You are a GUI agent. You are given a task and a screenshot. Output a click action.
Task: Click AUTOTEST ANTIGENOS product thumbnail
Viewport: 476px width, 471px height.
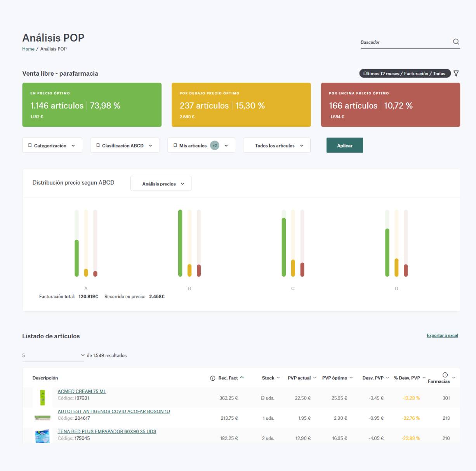[43, 418]
